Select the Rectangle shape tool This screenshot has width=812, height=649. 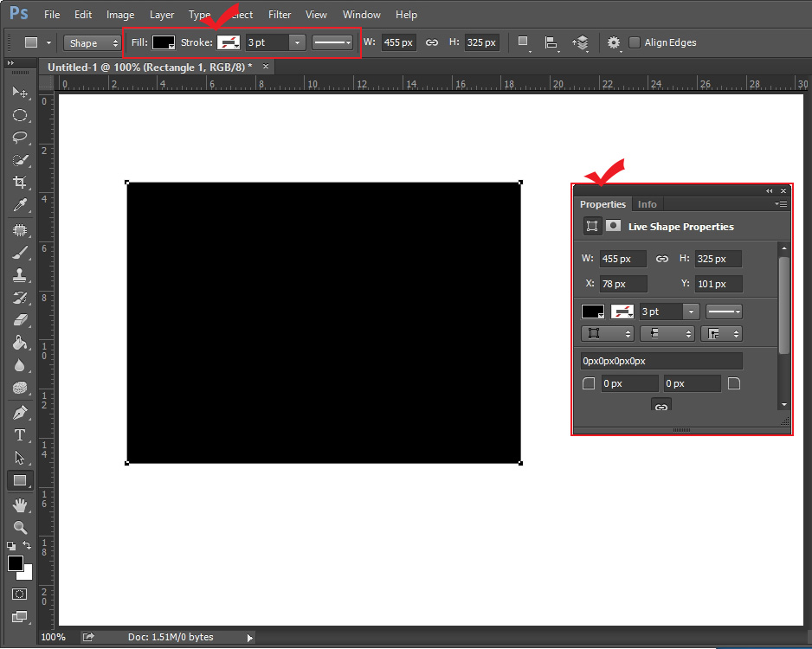point(20,480)
